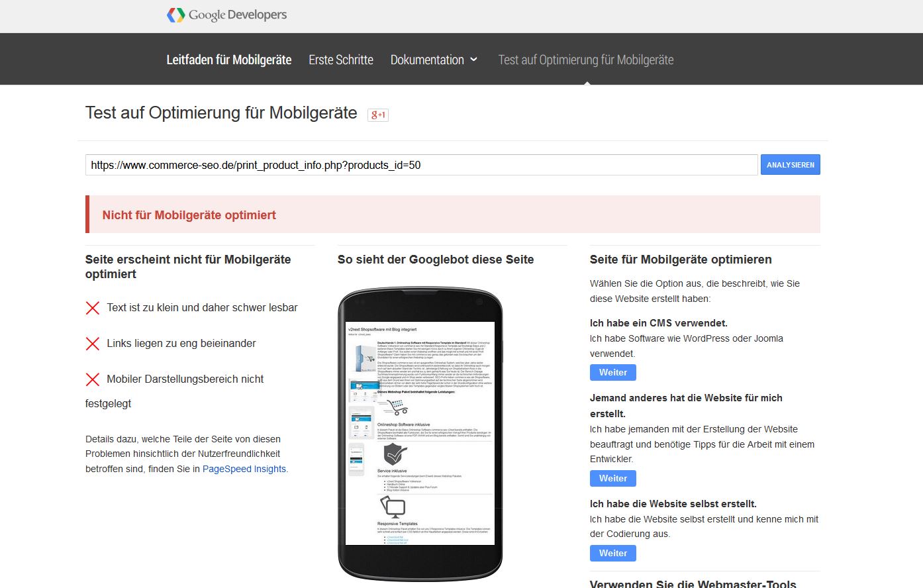Open the Dokumentation menu
Image resolution: width=923 pixels, height=588 pixels.
coord(427,60)
